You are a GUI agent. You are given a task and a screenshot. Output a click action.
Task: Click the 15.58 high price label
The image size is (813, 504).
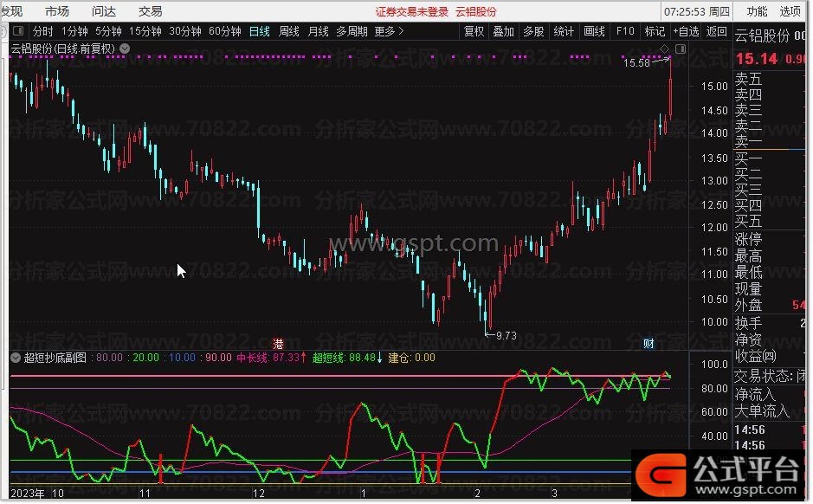636,63
